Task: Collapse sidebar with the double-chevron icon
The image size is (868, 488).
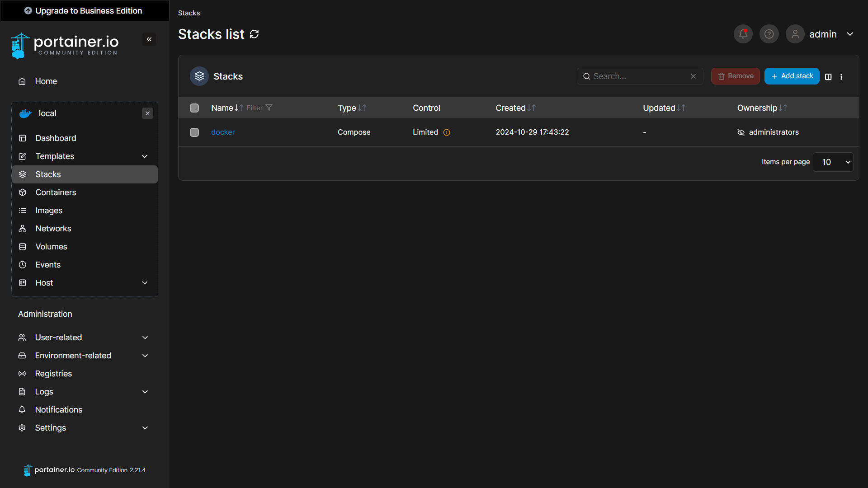Action: pyautogui.click(x=149, y=39)
